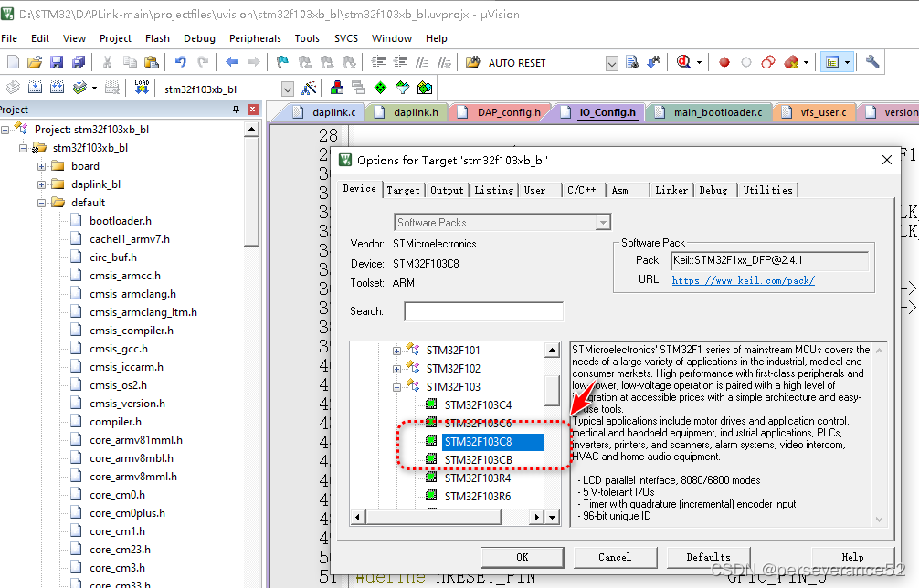Save the current file
Viewport: 919px width, 588px height.
(57, 62)
